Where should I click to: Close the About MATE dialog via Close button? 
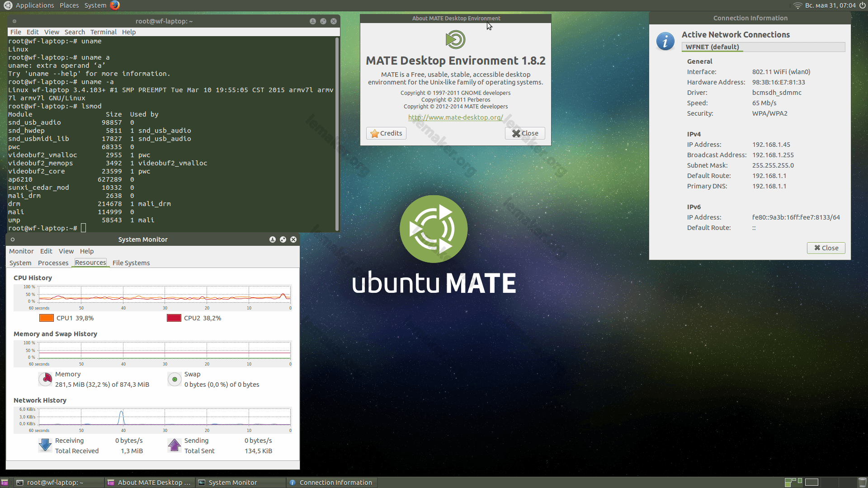(525, 133)
